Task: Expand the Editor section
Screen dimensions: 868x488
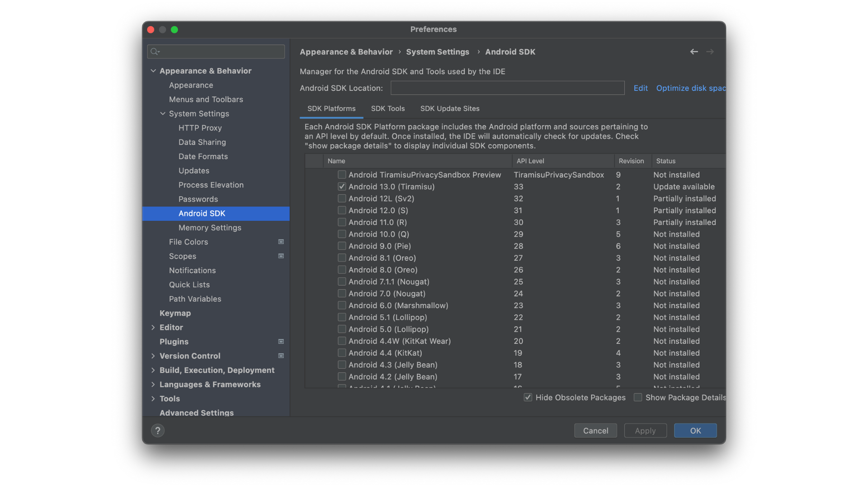Action: pyautogui.click(x=153, y=327)
